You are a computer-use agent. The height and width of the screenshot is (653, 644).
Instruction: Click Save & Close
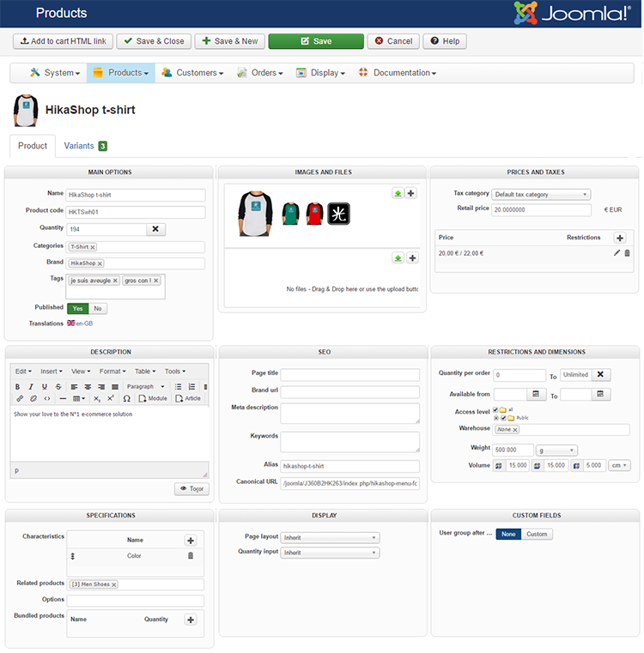click(x=154, y=41)
